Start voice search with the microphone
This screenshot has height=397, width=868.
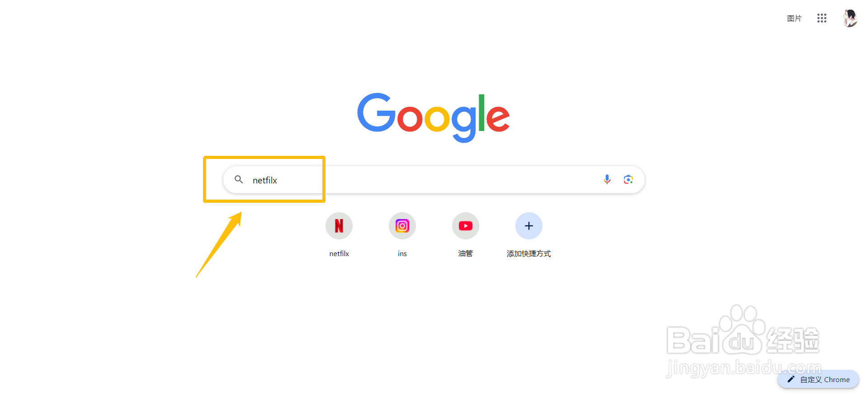(607, 180)
